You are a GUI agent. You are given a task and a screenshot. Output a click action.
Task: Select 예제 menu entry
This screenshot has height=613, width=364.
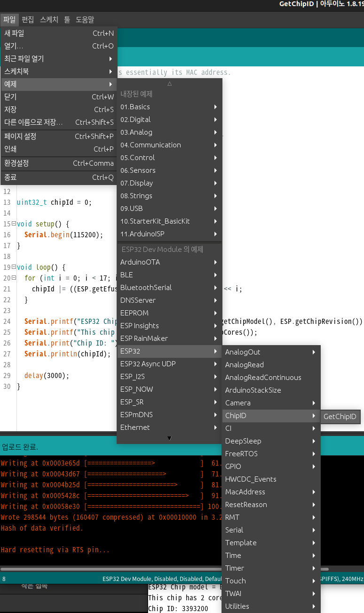point(59,84)
